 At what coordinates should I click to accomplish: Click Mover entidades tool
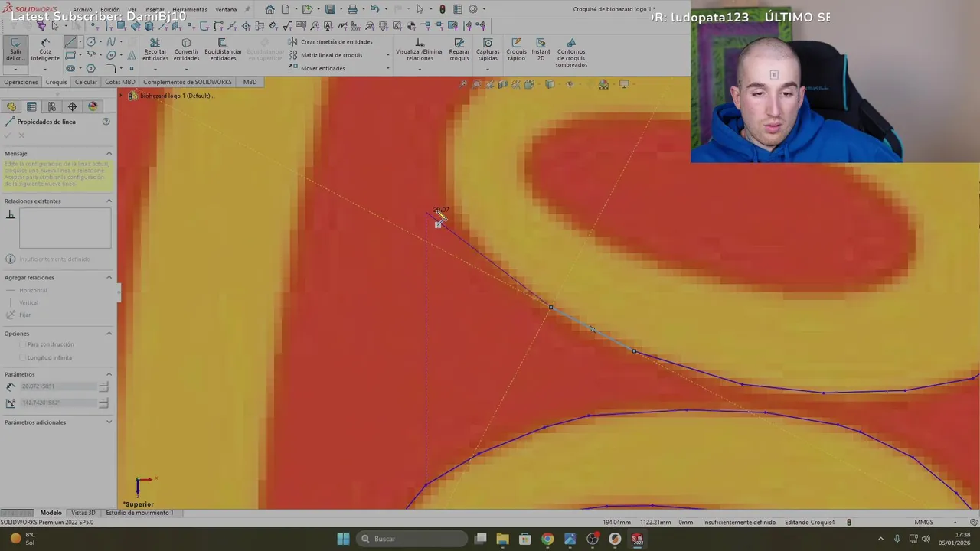tap(317, 68)
